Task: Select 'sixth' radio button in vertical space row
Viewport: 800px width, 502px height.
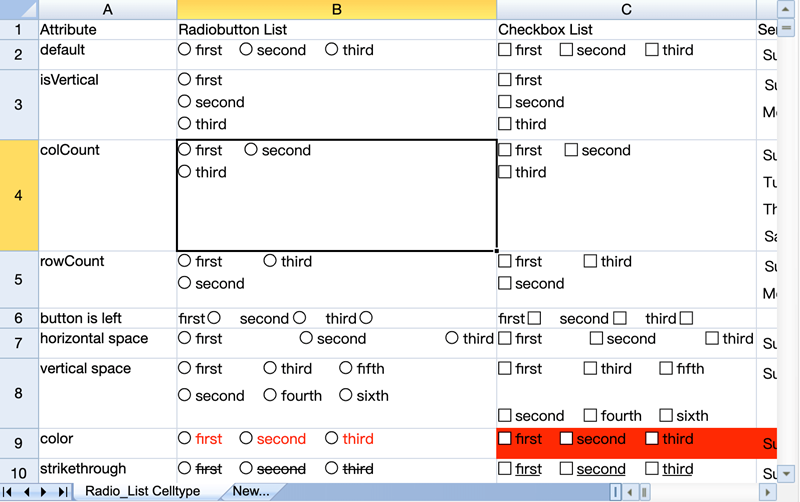Action: (346, 396)
